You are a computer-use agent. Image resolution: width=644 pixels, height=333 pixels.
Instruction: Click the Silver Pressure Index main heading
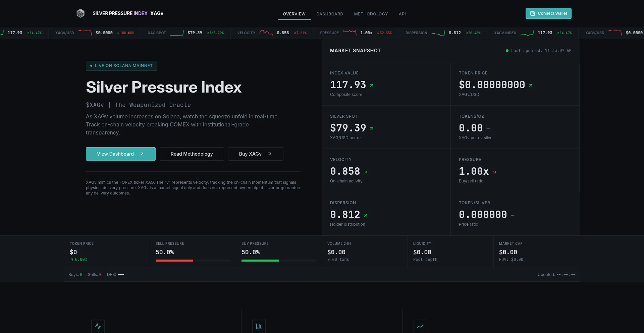[164, 87]
